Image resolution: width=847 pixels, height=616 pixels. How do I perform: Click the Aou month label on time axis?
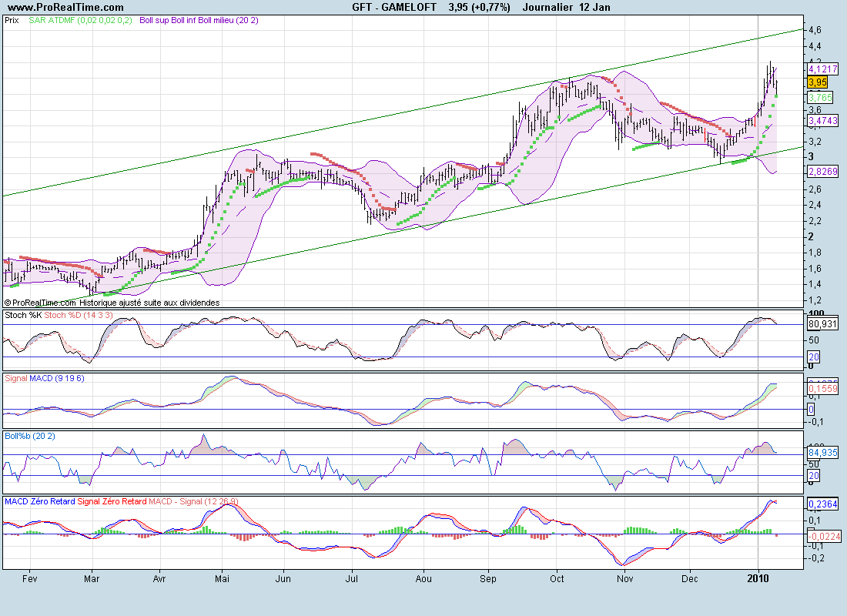(x=423, y=579)
